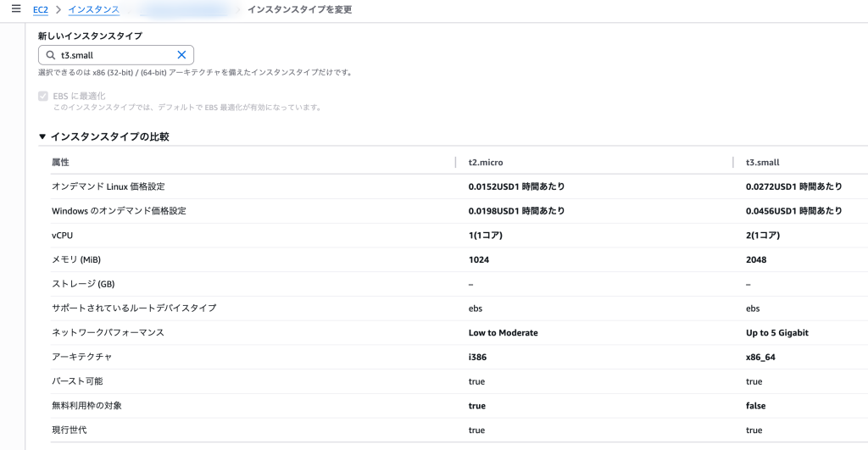Click the ネットワークパフォーマンス row label
Screen dimensions: 868x450
pyautogui.click(x=108, y=332)
